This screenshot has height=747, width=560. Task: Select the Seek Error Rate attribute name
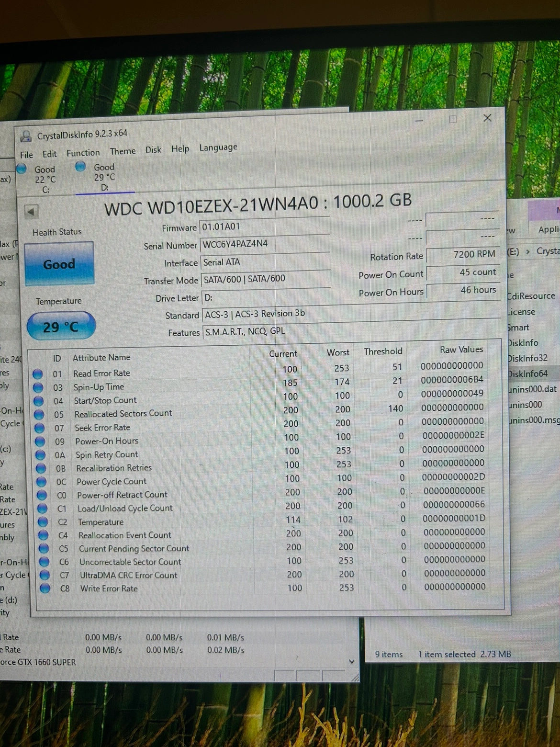point(102,428)
